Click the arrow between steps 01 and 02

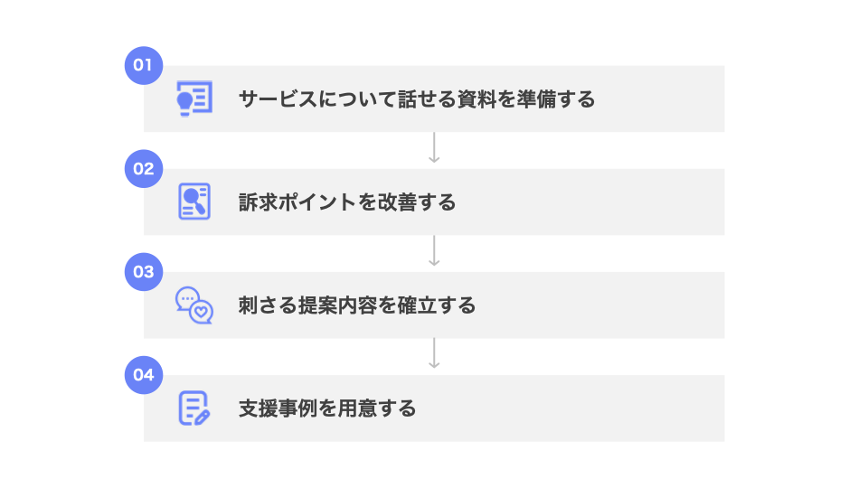[x=434, y=148]
